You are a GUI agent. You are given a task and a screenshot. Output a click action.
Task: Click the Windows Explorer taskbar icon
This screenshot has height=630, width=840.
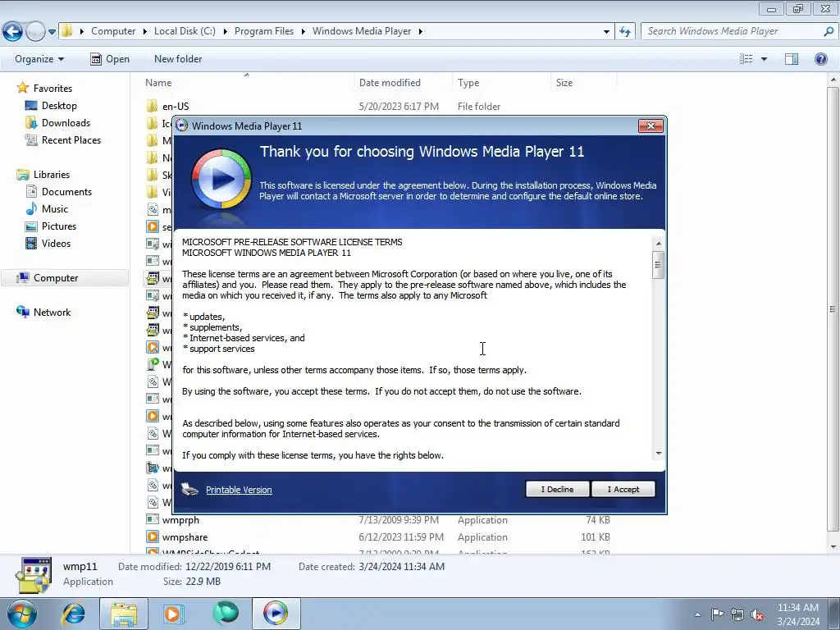tap(124, 614)
